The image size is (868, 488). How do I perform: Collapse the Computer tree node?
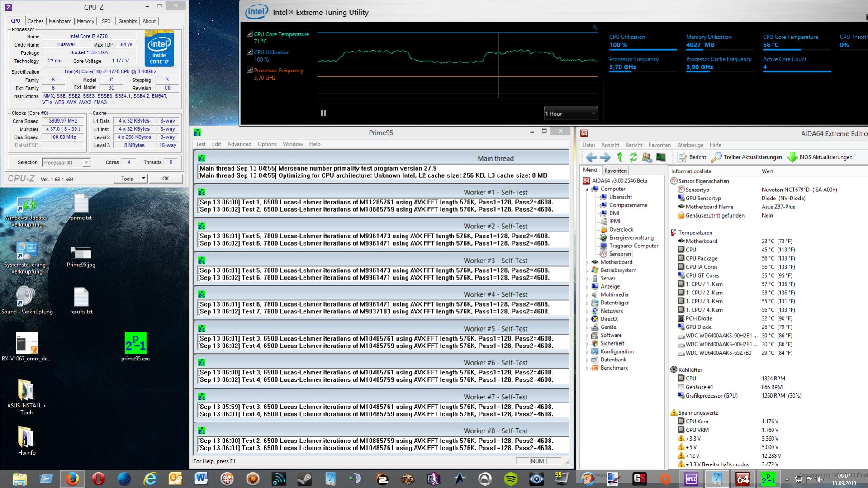pos(587,190)
